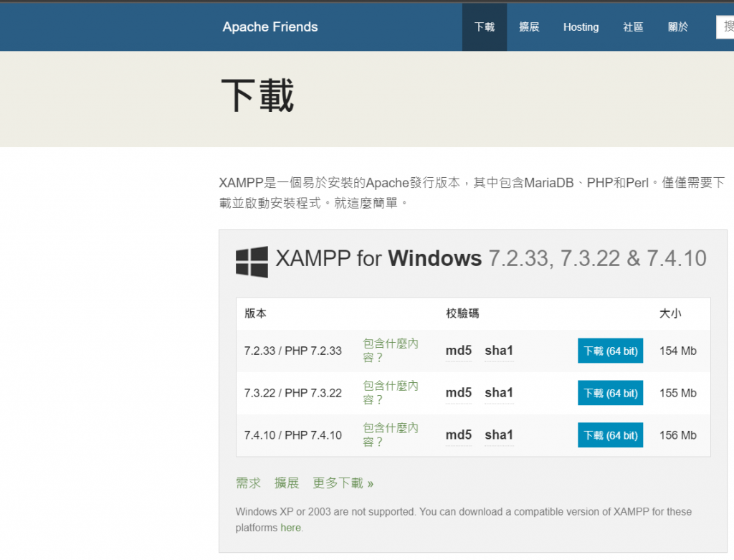Click the 7.4.10 / PHP 7.4.10 version text
Screen dimensions: 734x560
tap(293, 435)
